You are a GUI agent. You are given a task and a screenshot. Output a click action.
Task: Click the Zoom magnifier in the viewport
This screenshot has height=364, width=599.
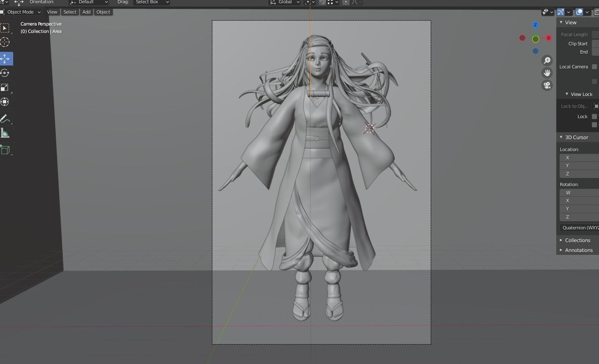click(547, 60)
